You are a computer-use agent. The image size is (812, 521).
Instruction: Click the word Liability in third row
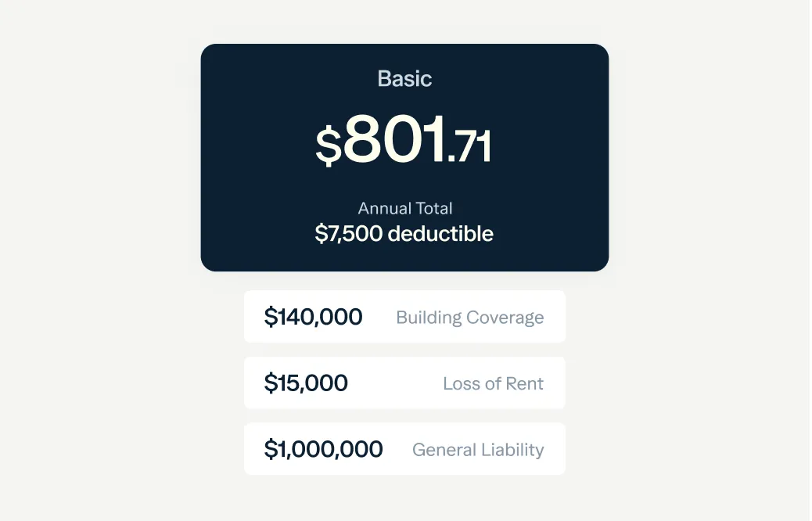(512, 450)
